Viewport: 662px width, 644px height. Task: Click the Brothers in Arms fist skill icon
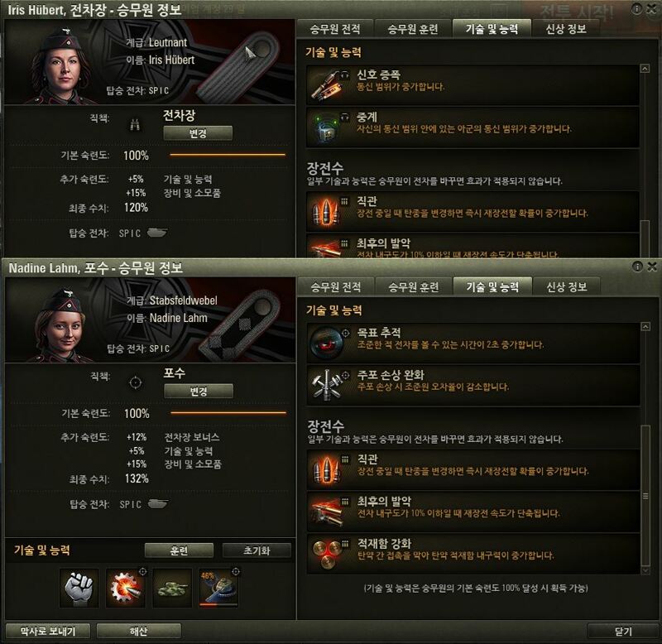tap(79, 588)
